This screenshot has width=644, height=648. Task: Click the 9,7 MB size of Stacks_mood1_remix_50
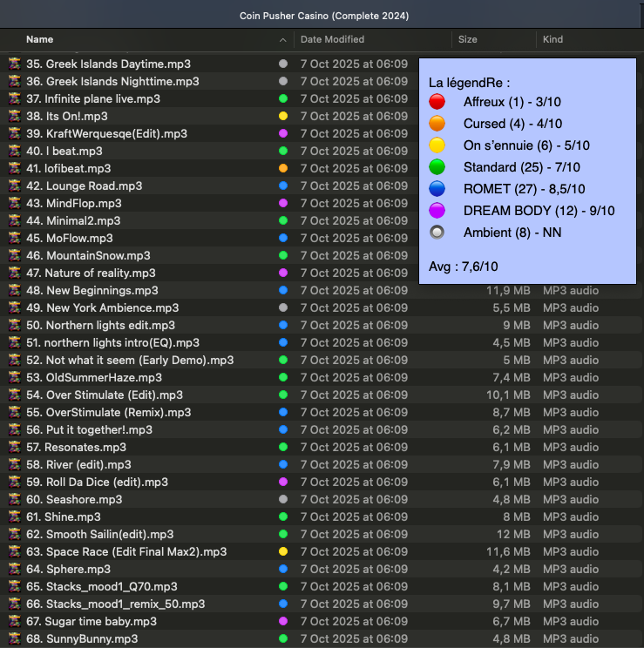tap(512, 604)
